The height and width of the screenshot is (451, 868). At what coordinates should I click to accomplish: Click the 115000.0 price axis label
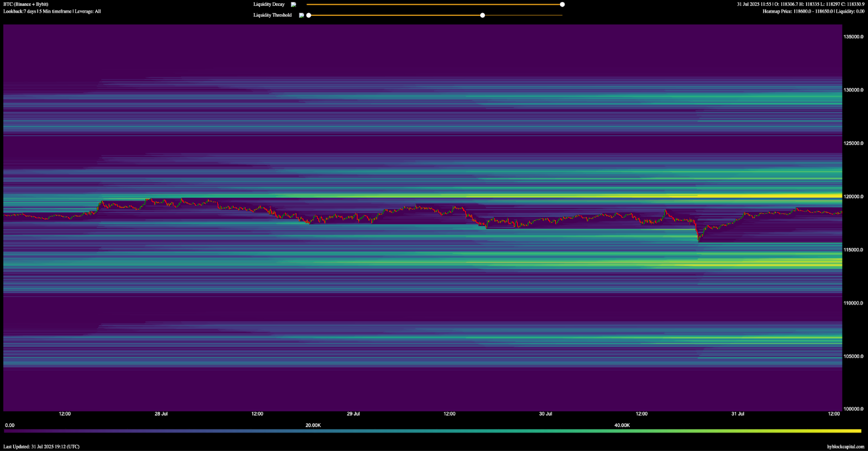point(853,250)
